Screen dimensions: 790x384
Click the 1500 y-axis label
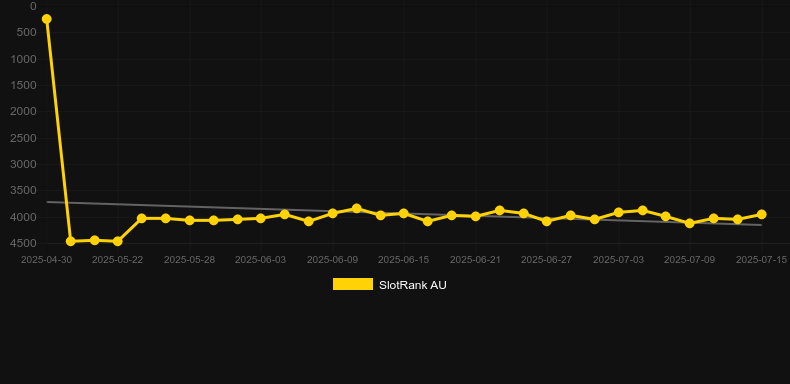(24, 85)
